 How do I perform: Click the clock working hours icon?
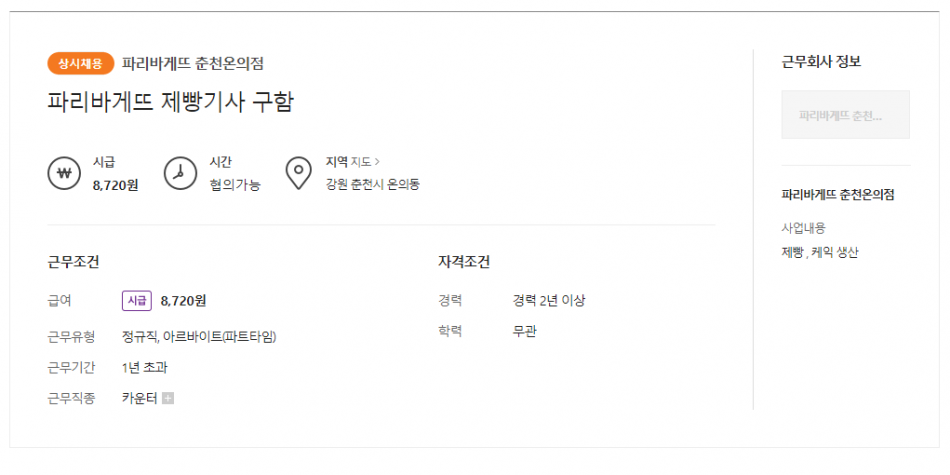[x=180, y=173]
